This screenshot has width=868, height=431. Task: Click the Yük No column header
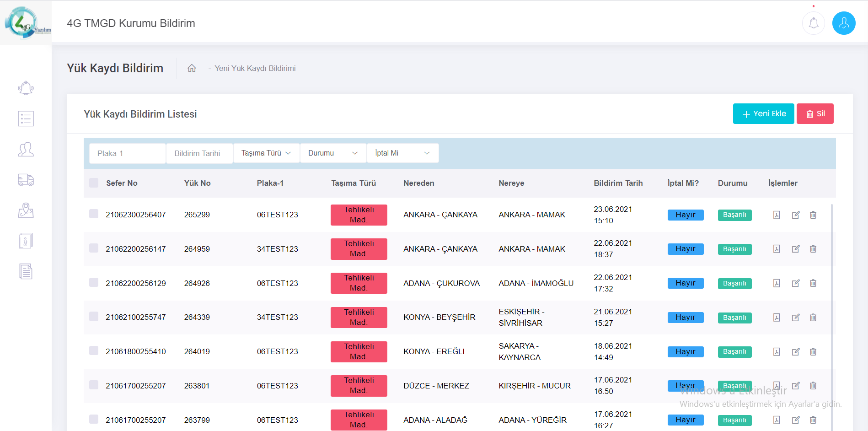point(198,183)
